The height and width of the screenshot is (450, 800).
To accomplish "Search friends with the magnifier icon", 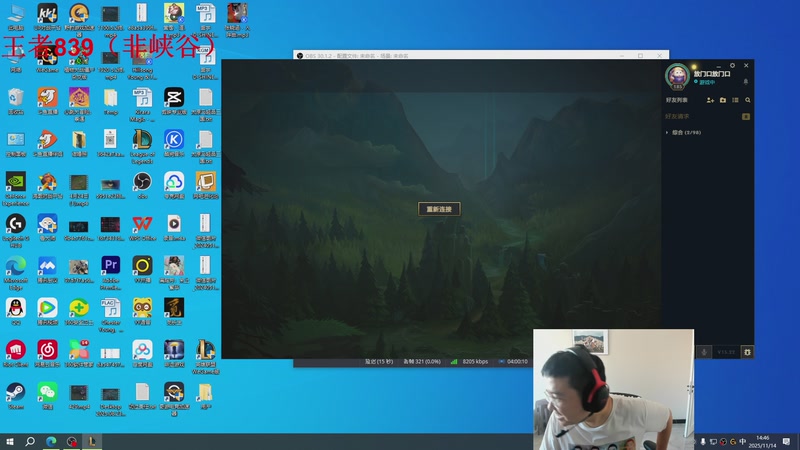I will click(748, 100).
